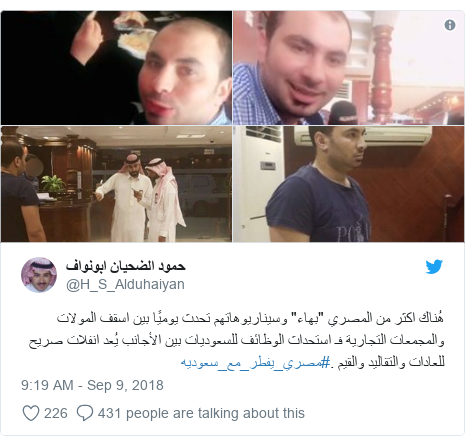The image size is (465, 446).
Task: Open the @H_S_Alduhaiyan handle link
Action: (125, 284)
